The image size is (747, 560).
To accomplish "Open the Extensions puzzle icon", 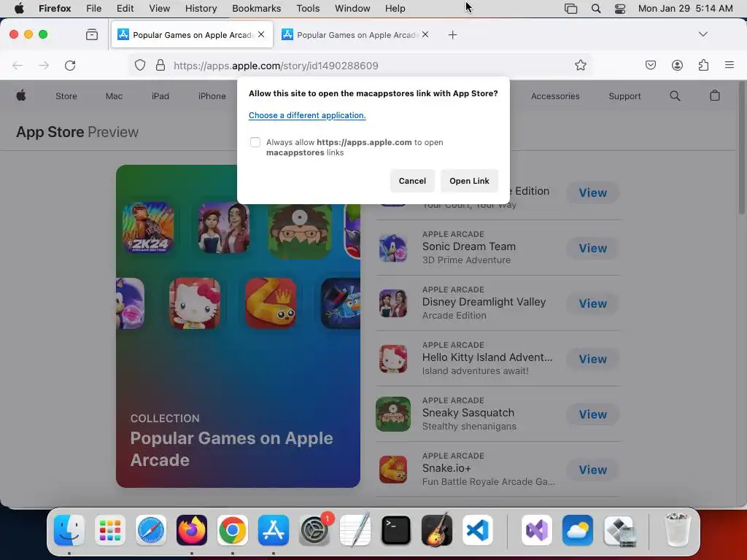I will (703, 65).
